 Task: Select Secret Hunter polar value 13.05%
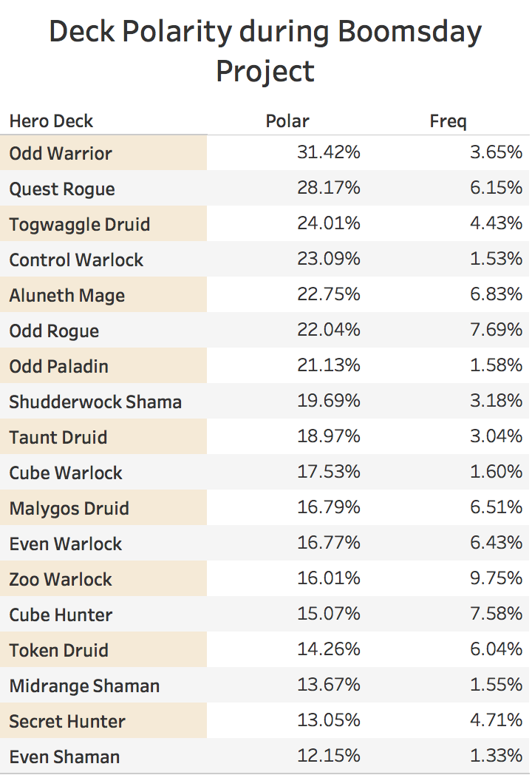click(329, 720)
